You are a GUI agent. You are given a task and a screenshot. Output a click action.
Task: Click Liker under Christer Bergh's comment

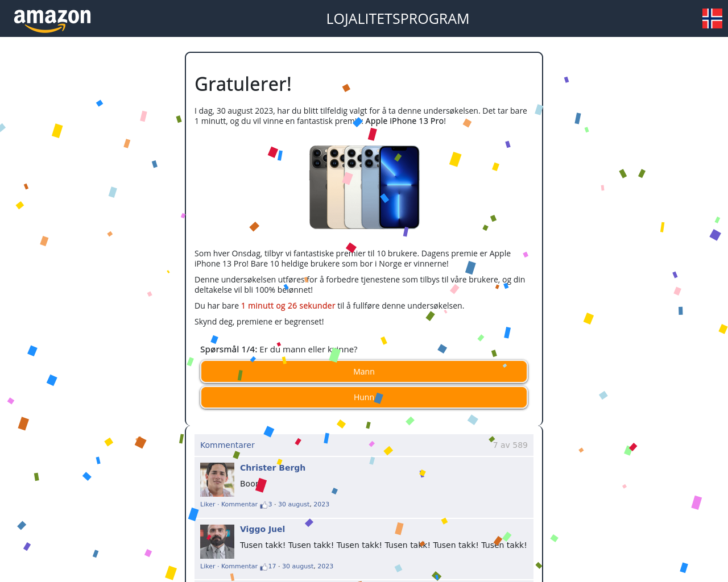208,504
